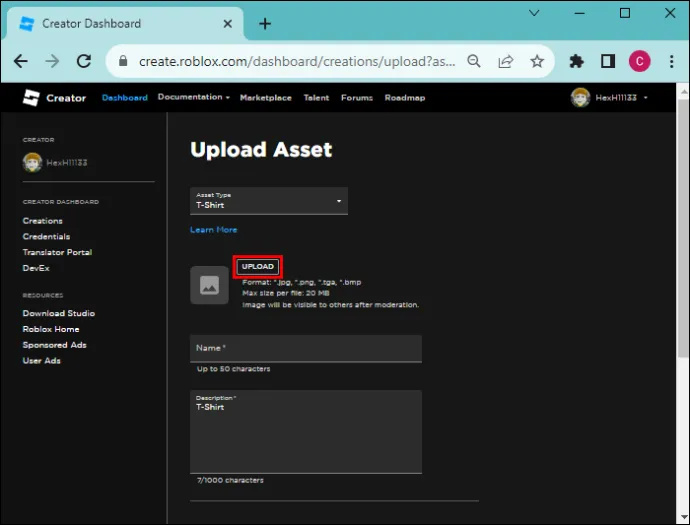This screenshot has height=525, width=690.
Task: Go to Roblox Home link
Action: [51, 329]
